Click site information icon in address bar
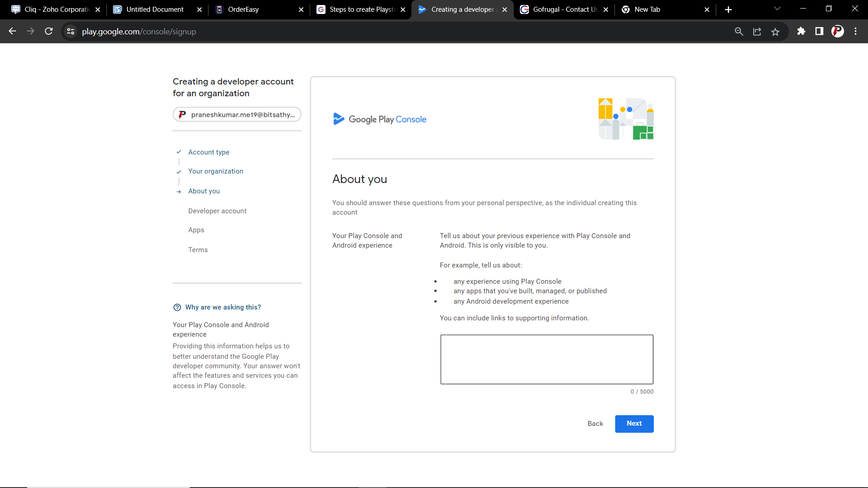The height and width of the screenshot is (488, 868). click(71, 31)
